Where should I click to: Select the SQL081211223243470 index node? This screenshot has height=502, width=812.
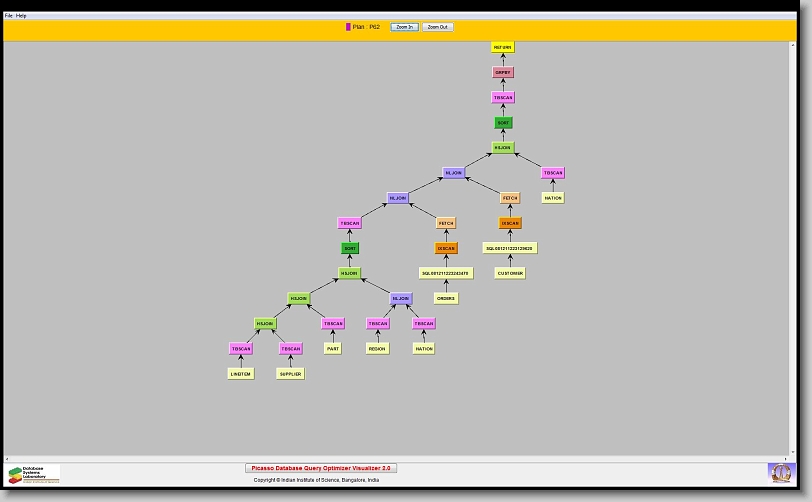coord(445,273)
